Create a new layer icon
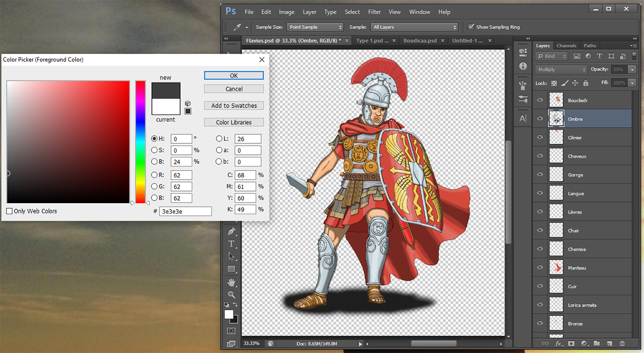 point(609,343)
